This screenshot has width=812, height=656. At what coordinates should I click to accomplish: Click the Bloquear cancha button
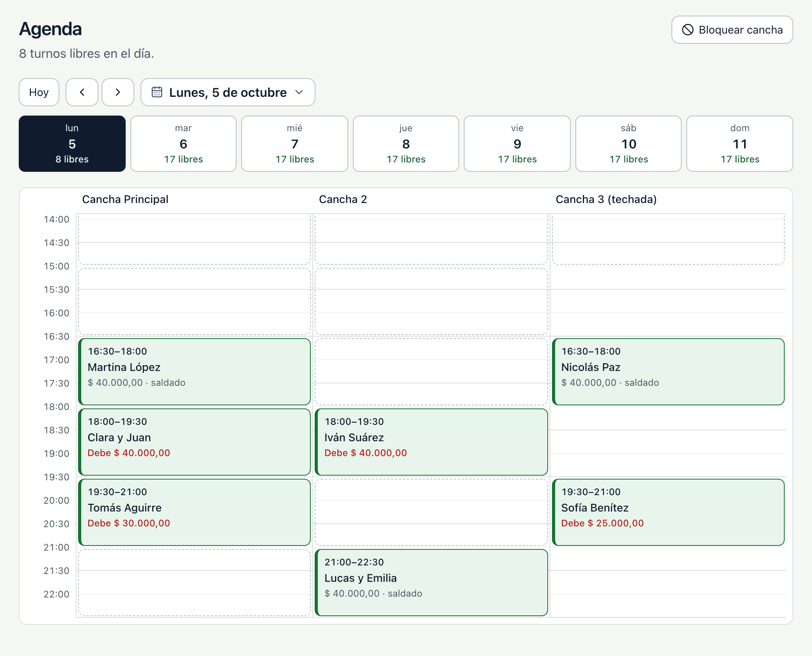click(x=732, y=30)
